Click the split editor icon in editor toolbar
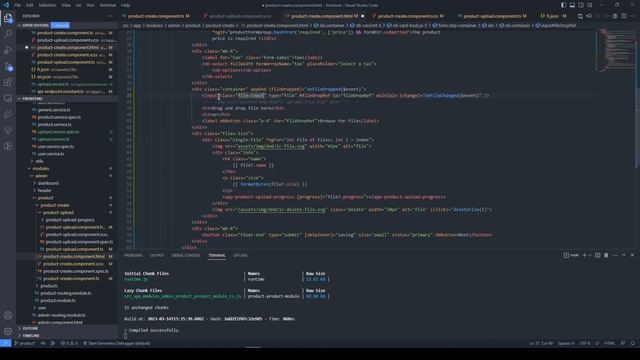Screen dimensions: 640x360 click(624, 16)
